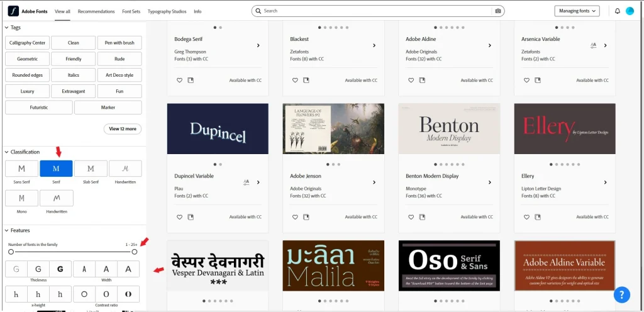Image resolution: width=644 pixels, height=312 pixels.
Task: Filter by the Marker tag
Action: tap(108, 108)
